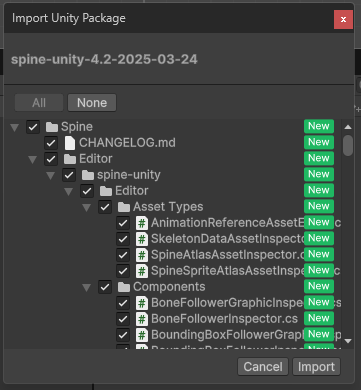Click the C# script icon for BoneFollowerGraphicInspector
361x390 pixels.
pyautogui.click(x=142, y=303)
